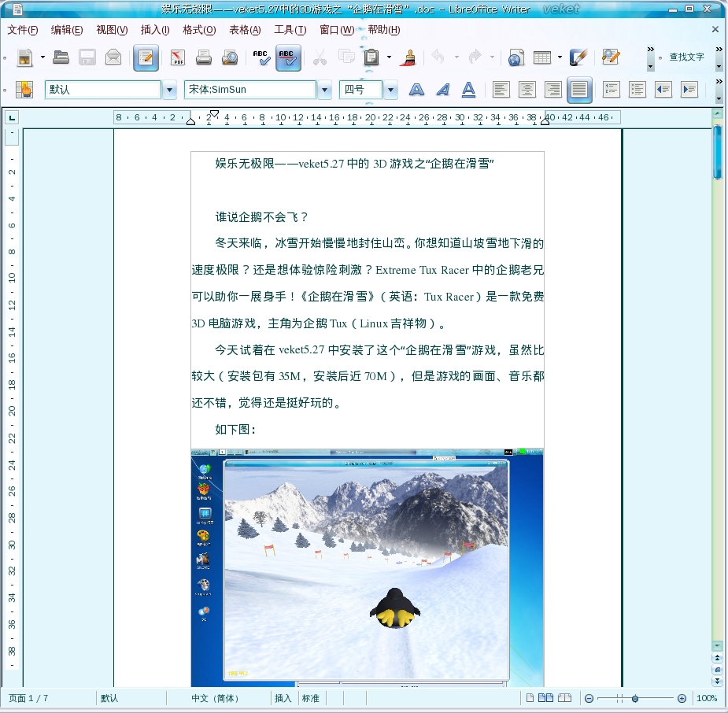This screenshot has width=728, height=713.
Task: Open the 编辑(E) menu
Action: coord(67,30)
